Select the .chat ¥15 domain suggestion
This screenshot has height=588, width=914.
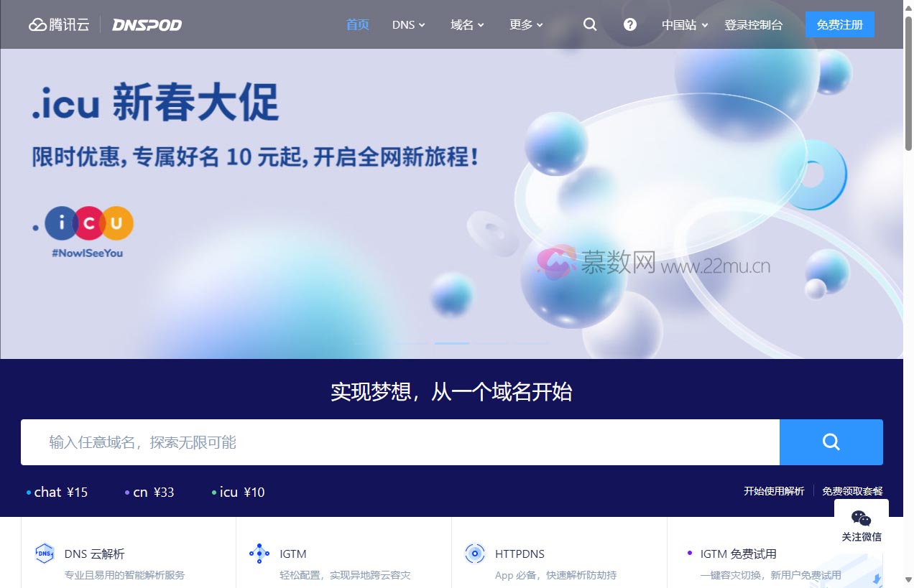pyautogui.click(x=57, y=493)
